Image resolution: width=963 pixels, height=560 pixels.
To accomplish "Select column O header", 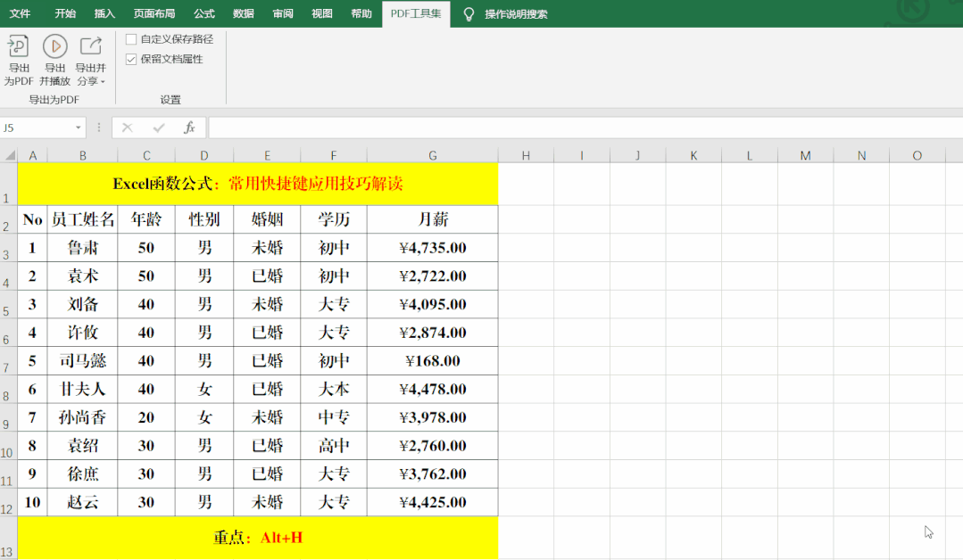I will (x=917, y=156).
